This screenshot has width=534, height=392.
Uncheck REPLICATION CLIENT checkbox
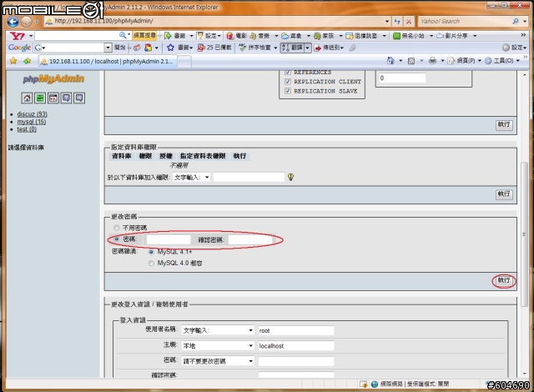pos(288,82)
